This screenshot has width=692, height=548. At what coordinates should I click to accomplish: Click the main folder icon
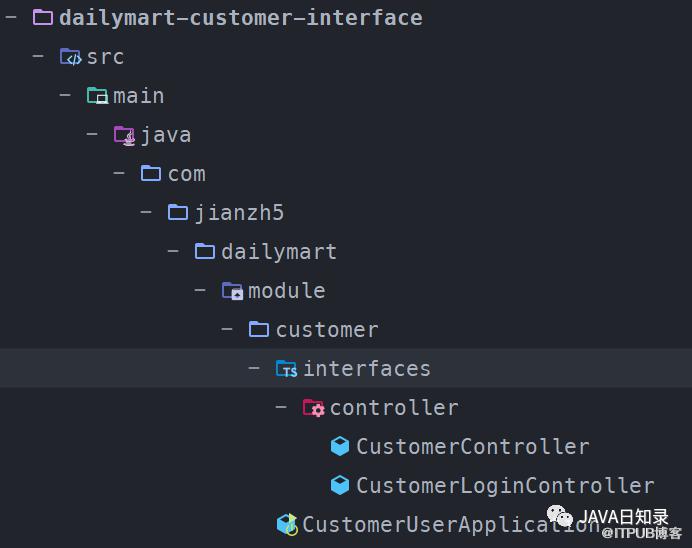(98, 96)
